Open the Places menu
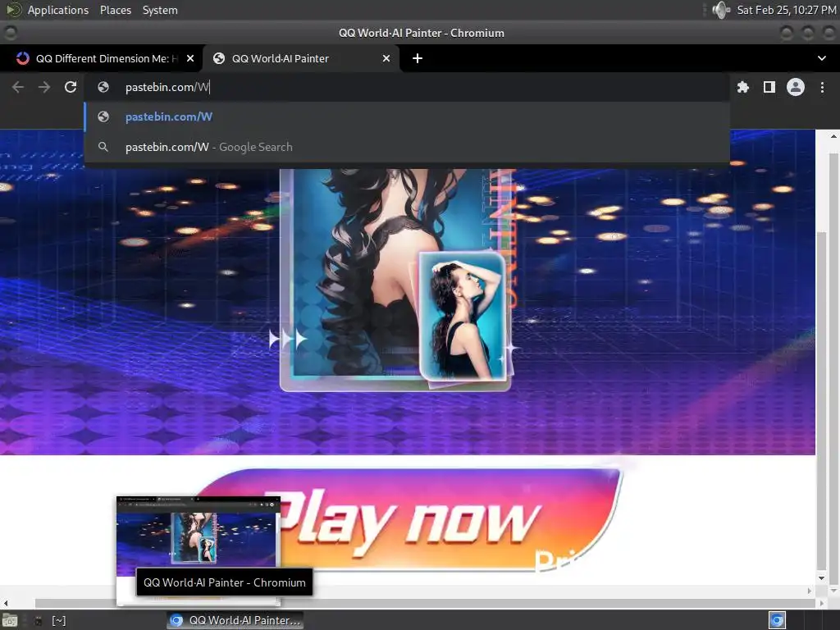This screenshot has height=630, width=840. (x=115, y=10)
